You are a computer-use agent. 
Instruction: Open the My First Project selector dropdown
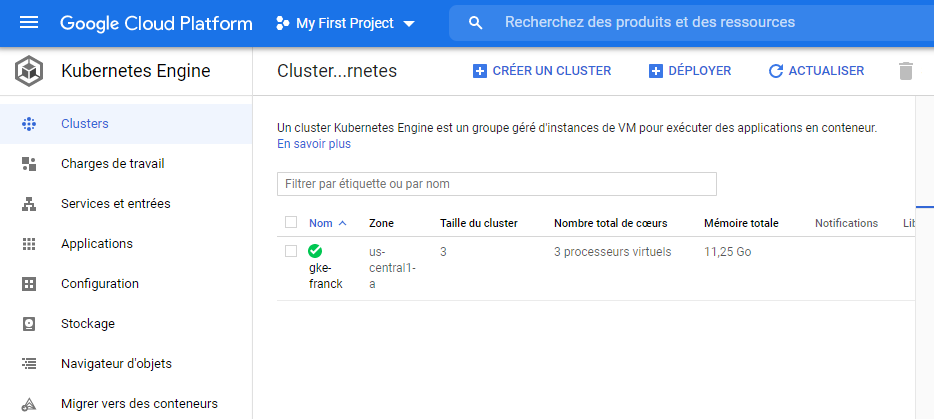coord(345,23)
